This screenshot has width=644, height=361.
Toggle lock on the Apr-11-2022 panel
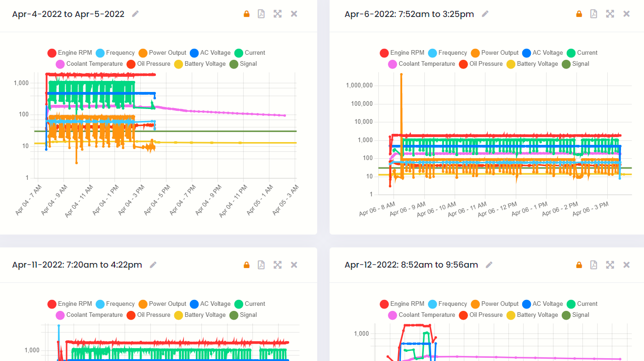[x=246, y=265]
